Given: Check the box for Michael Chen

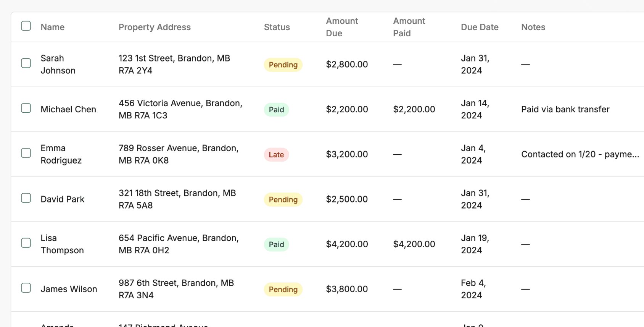Looking at the screenshot, I should (x=26, y=108).
